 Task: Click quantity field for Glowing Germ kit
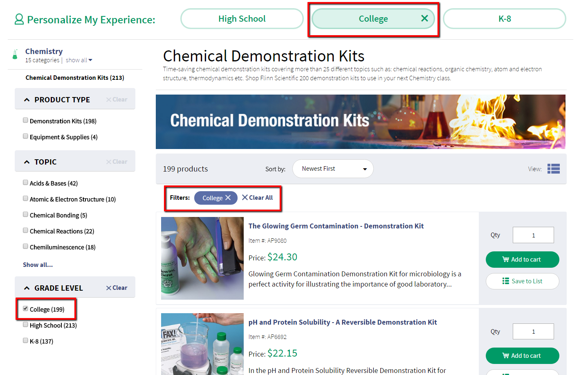pos(533,235)
